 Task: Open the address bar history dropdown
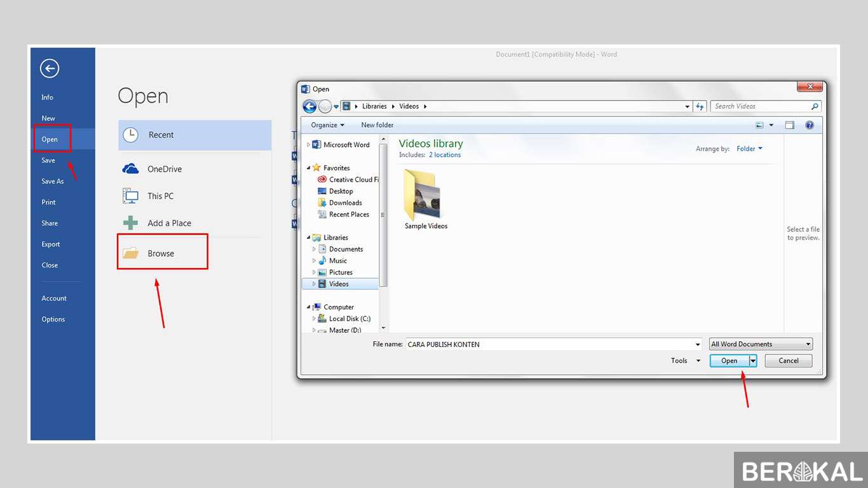pyautogui.click(x=688, y=106)
